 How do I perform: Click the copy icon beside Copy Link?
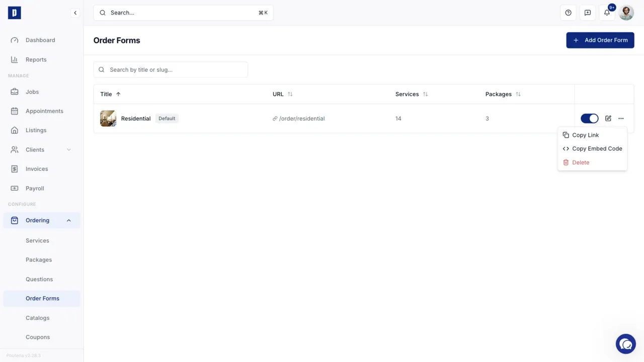pyautogui.click(x=566, y=135)
